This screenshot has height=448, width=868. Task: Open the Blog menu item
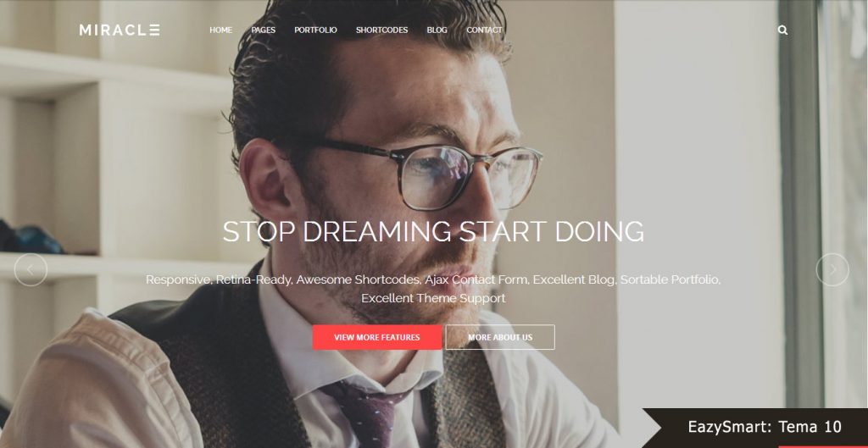coord(437,30)
